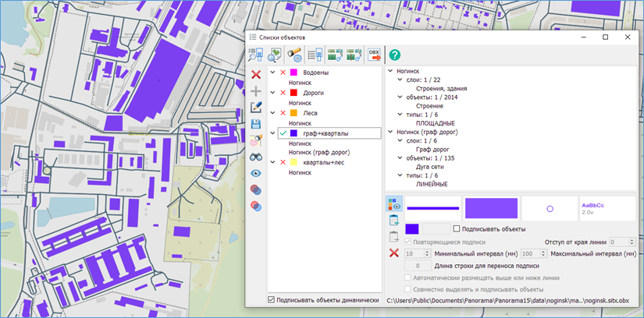Viewport: 644px width, 318px height.
Task: Select the 'кварталы+лес' list item
Action: point(325,162)
